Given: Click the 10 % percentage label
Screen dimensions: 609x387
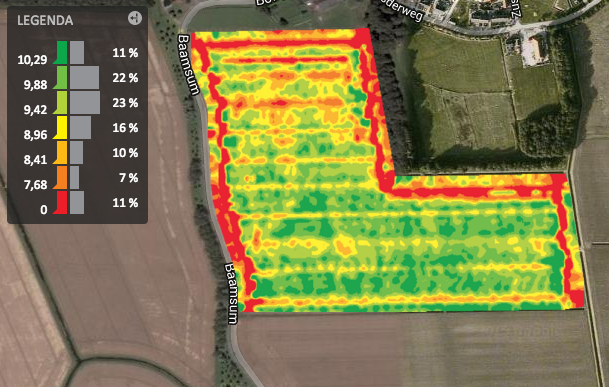Looking at the screenshot, I should click(125, 153).
